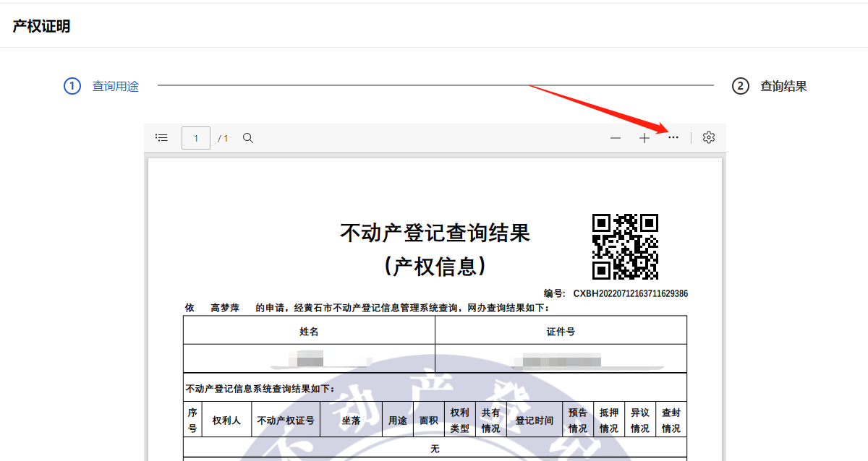Click the 预告情况 table header
This screenshot has height=461, width=868.
[578, 421]
